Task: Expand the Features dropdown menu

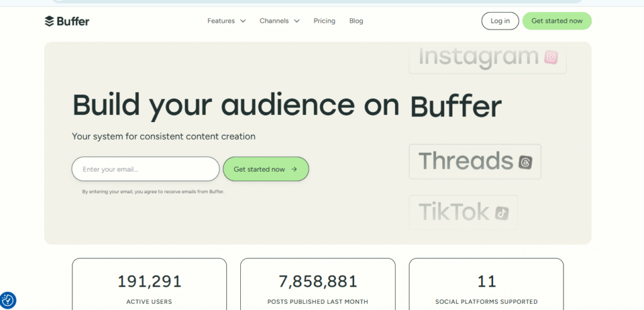Action: pyautogui.click(x=226, y=21)
